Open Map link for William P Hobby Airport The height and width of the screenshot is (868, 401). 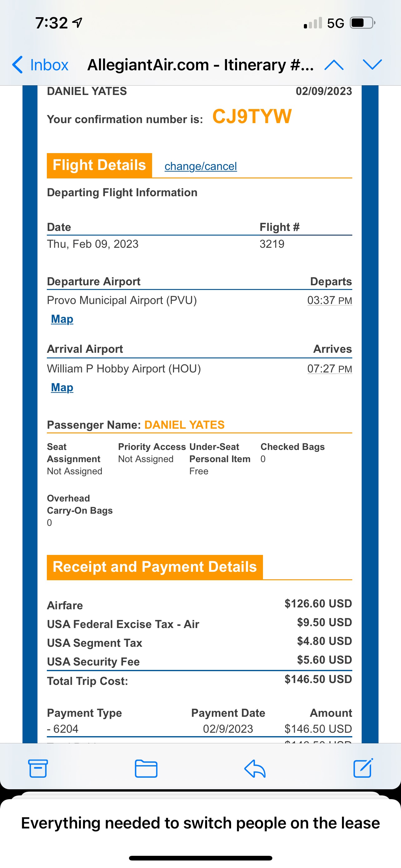point(62,387)
